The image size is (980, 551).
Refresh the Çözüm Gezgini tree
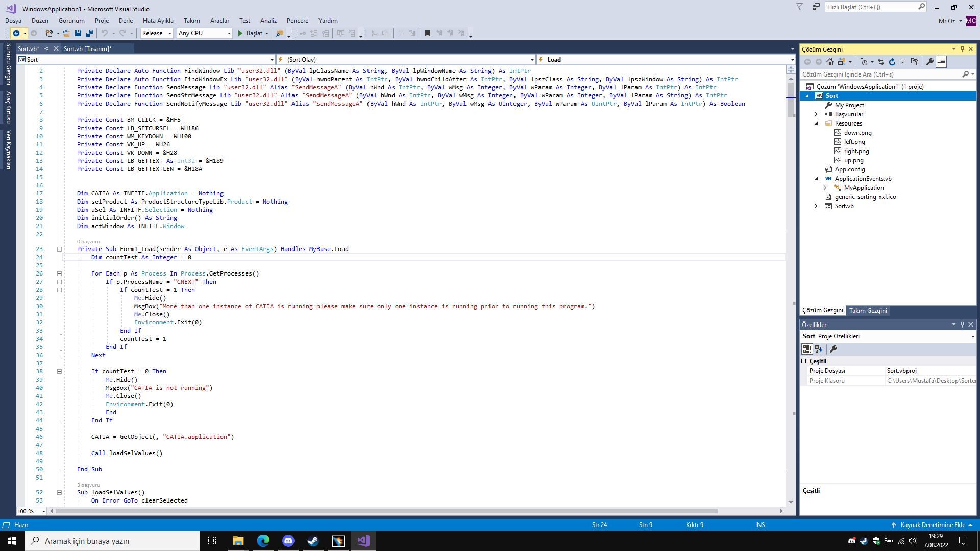(892, 62)
